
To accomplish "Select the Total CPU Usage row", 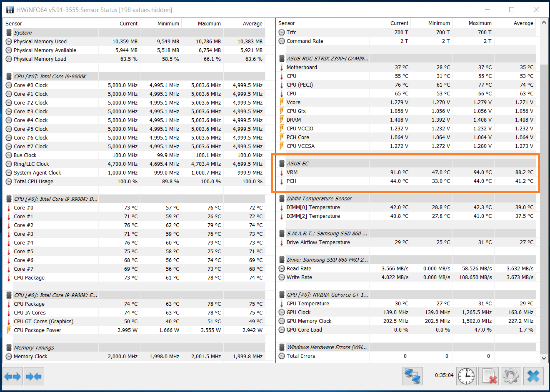I will 134,182.
